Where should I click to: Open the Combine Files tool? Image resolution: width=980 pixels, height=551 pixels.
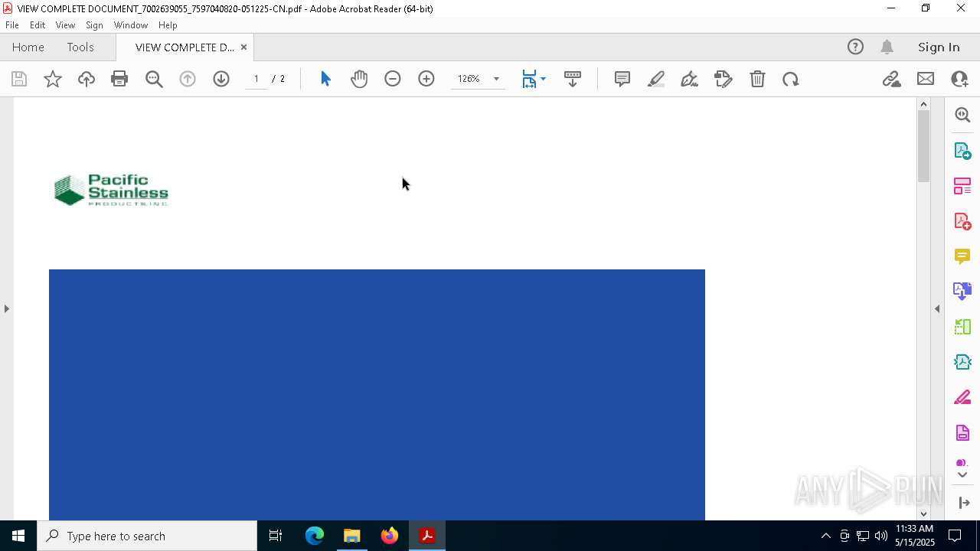[962, 292]
